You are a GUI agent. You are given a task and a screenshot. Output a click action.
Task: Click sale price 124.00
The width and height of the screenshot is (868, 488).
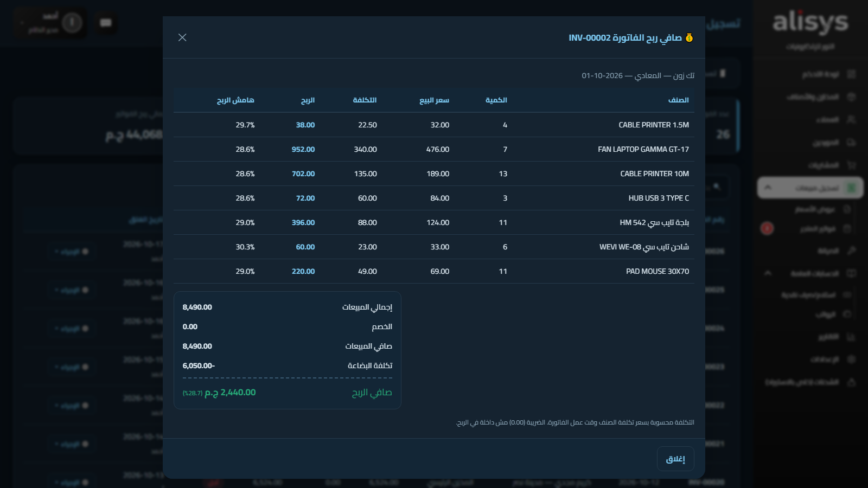point(438,222)
